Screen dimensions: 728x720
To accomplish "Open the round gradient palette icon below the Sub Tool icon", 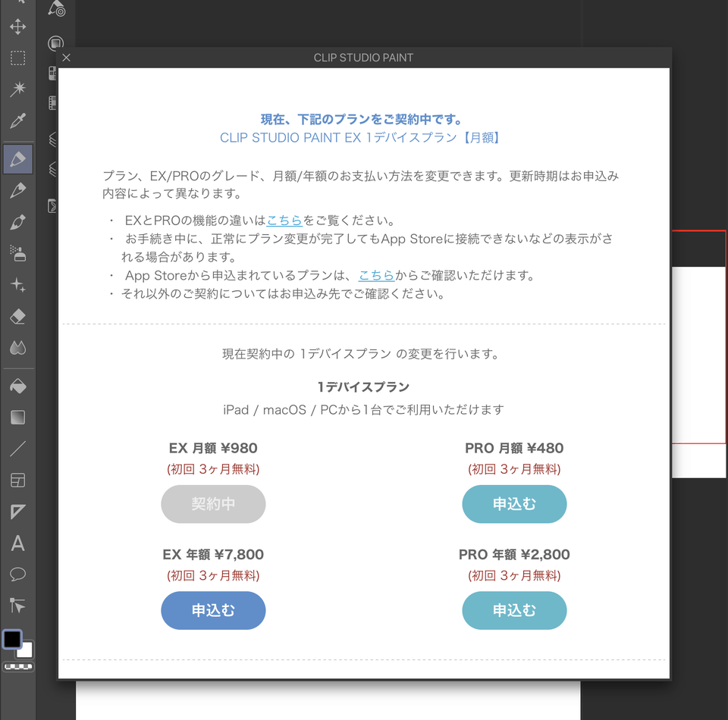I will tap(55, 43).
